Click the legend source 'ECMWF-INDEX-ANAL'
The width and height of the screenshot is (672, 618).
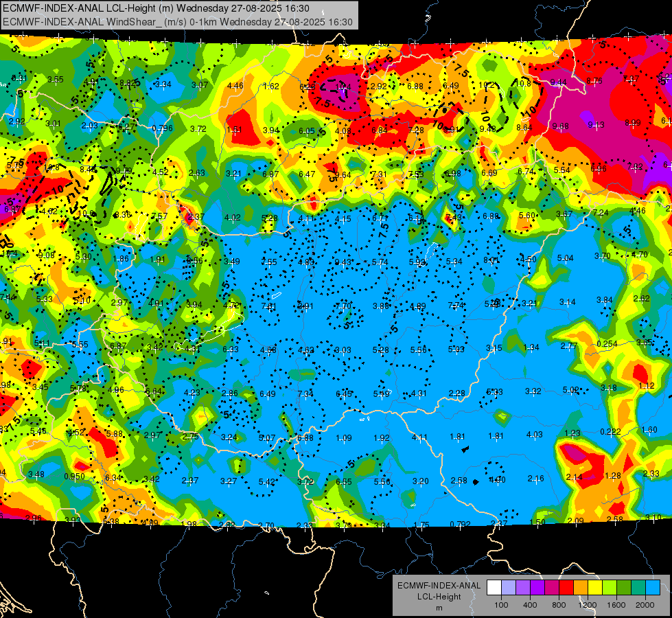439,586
